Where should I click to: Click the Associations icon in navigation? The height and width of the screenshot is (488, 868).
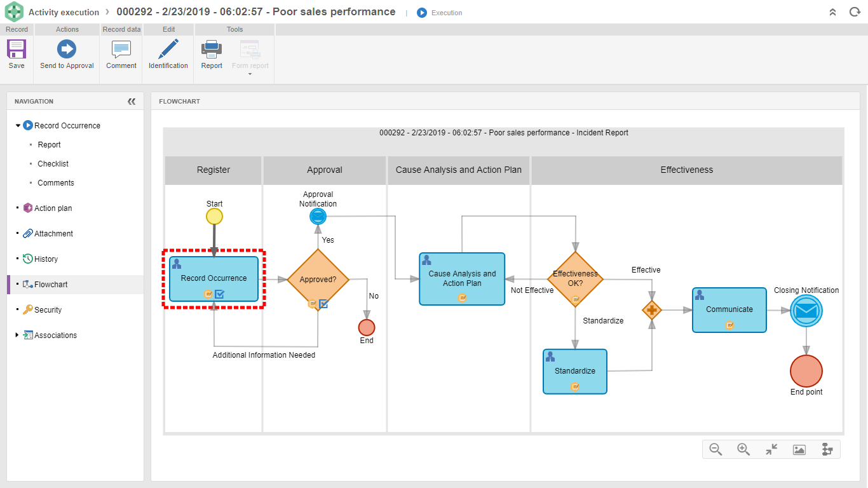(x=28, y=335)
